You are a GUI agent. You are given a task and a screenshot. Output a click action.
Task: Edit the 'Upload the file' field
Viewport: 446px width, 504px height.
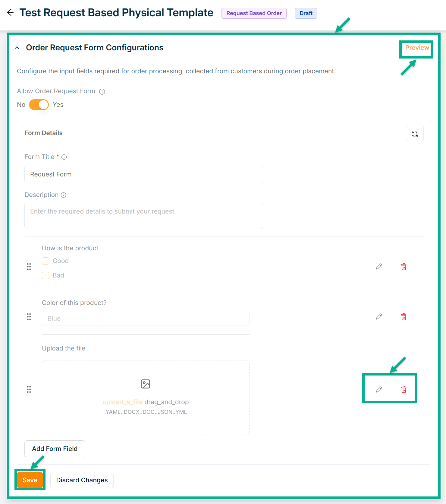(379, 390)
